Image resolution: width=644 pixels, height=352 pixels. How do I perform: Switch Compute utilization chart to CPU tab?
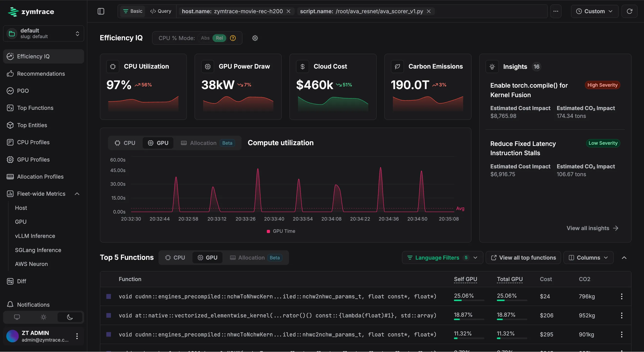(125, 143)
